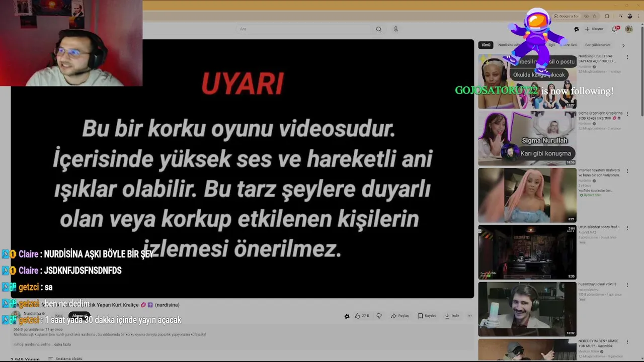Open options menu for Sigma Ergenlerin video
Viewport: 644px width, 362px height.
[x=627, y=114]
